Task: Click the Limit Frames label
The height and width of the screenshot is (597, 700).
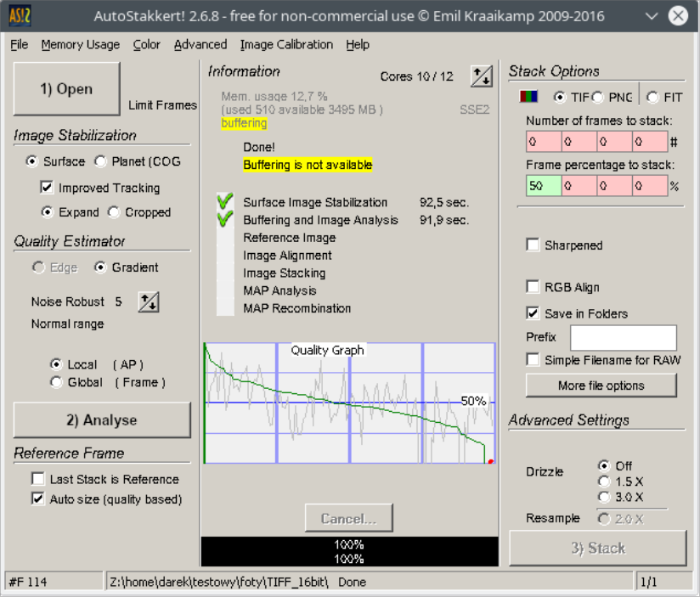Action: coord(162,105)
